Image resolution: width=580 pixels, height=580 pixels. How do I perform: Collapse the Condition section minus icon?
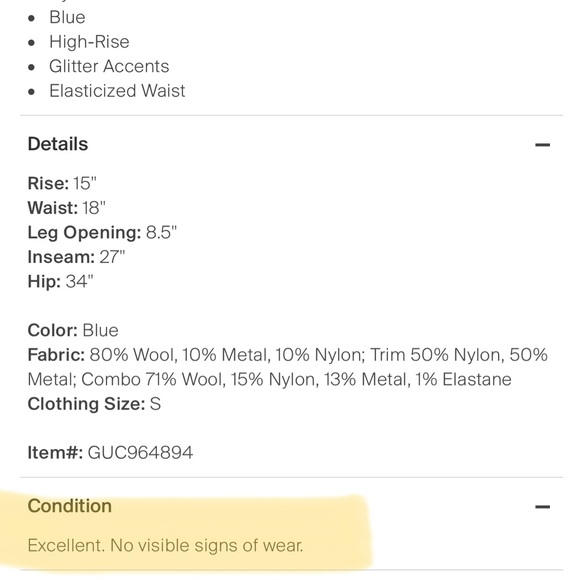point(542,507)
